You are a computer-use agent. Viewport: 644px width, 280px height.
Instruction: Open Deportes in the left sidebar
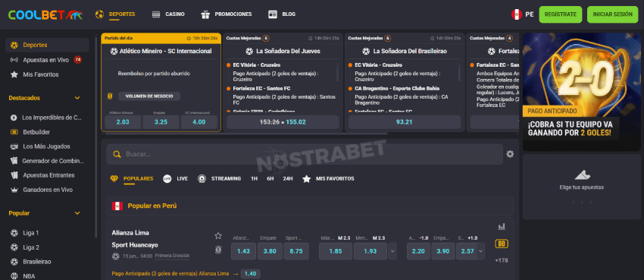point(47,46)
